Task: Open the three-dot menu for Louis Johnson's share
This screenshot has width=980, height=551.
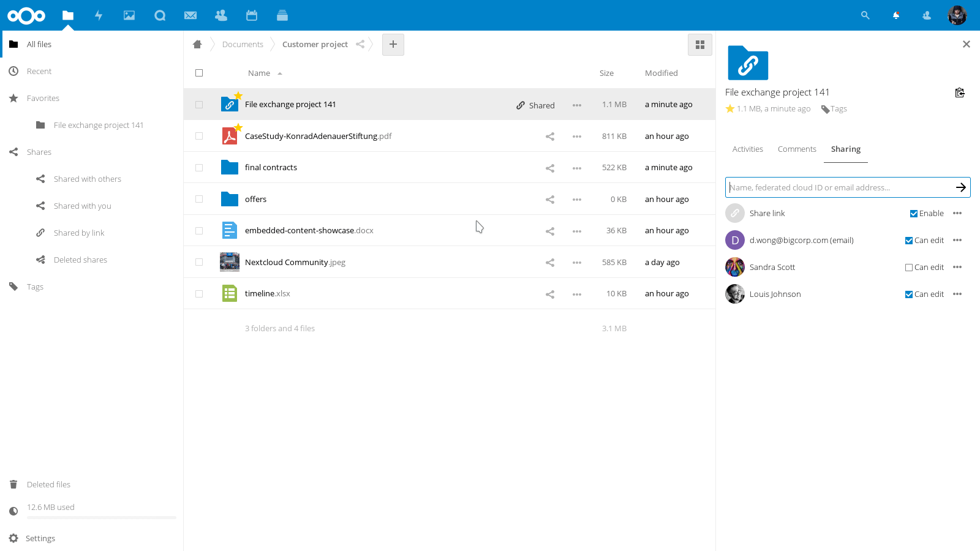Action: point(957,294)
